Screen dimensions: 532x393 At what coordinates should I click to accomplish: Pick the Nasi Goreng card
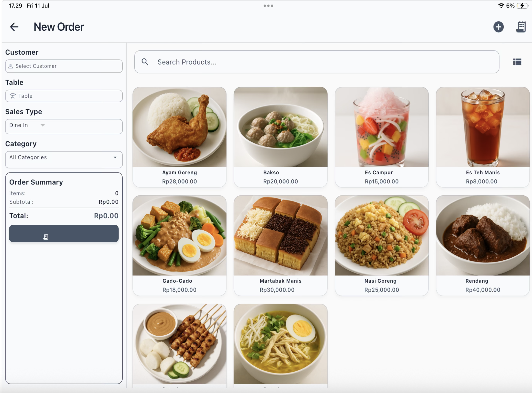pyautogui.click(x=382, y=246)
